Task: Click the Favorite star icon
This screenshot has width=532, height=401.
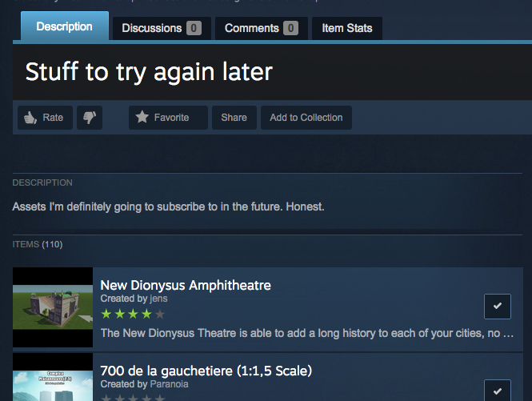Action: coord(142,117)
